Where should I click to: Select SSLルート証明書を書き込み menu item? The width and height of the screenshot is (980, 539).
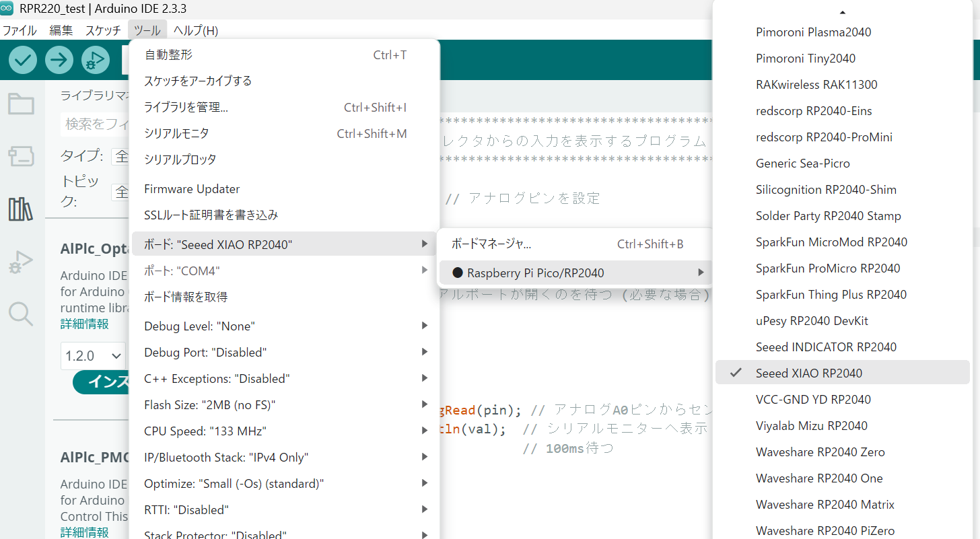tap(284, 215)
